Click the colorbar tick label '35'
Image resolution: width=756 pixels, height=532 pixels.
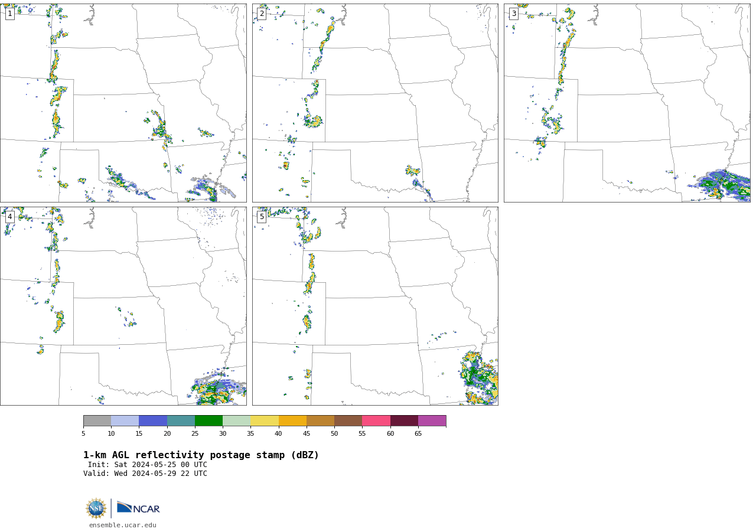coord(250,434)
